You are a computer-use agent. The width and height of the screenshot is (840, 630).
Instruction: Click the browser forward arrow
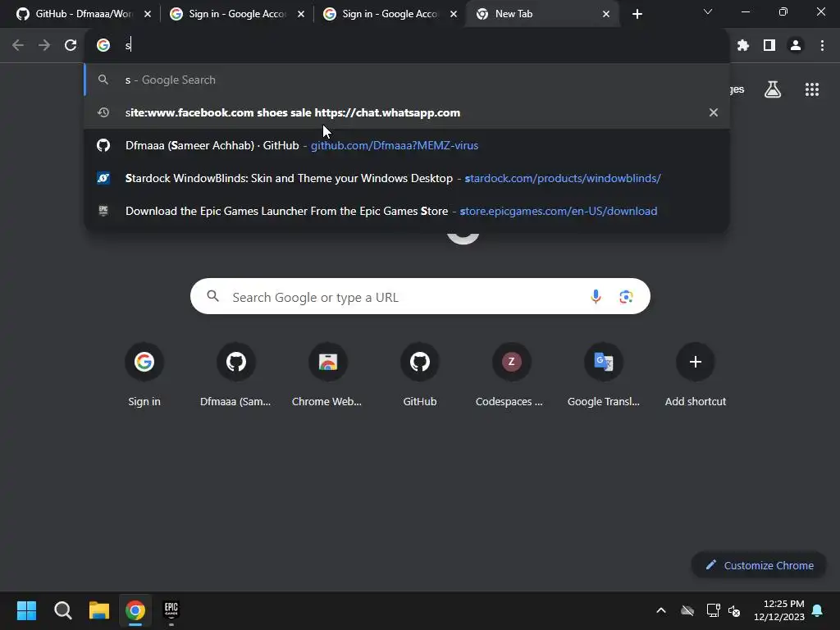click(44, 46)
